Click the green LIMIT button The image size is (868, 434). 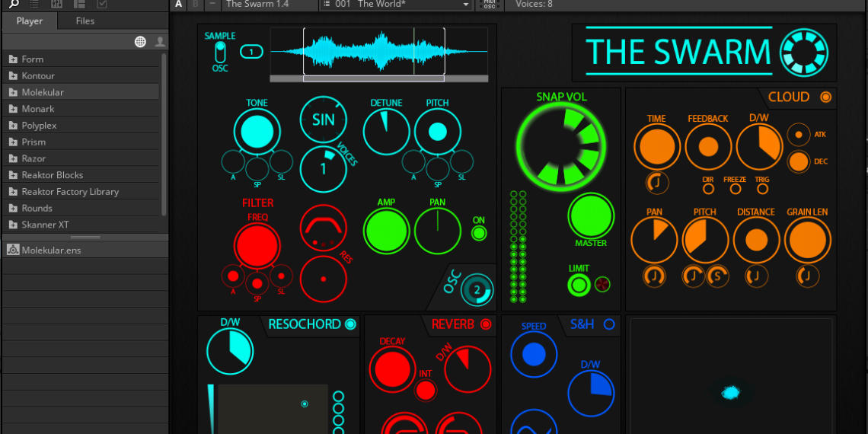click(x=579, y=286)
